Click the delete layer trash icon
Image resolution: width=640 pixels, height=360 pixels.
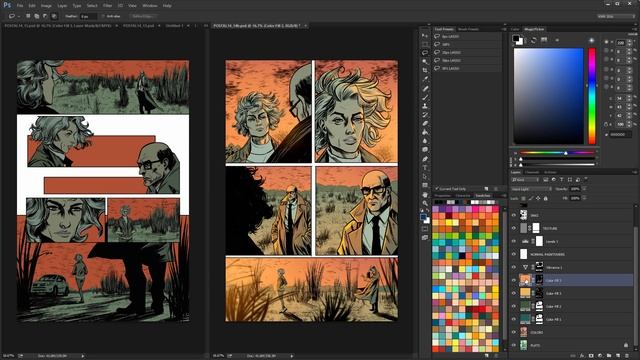pos(627,356)
